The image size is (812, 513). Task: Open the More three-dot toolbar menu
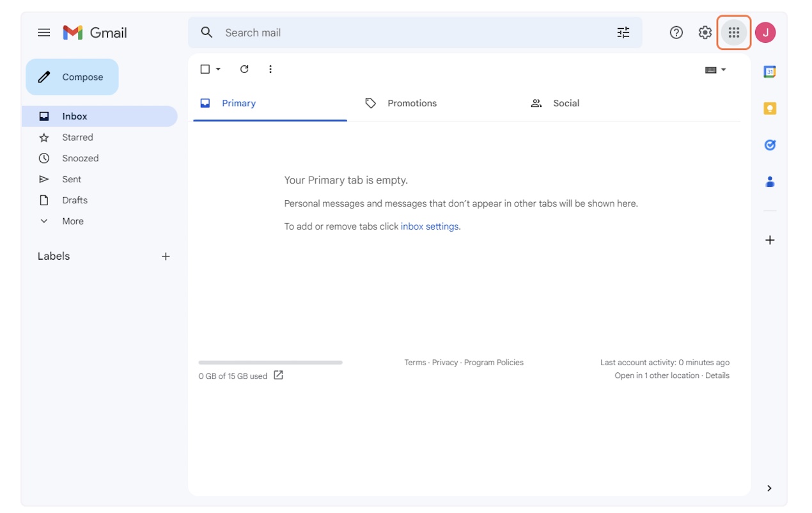[270, 69]
